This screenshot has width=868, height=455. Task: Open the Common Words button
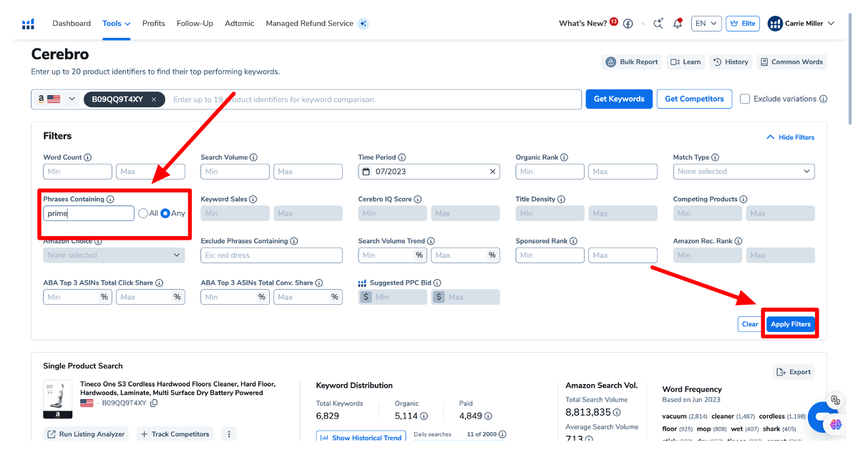click(791, 62)
